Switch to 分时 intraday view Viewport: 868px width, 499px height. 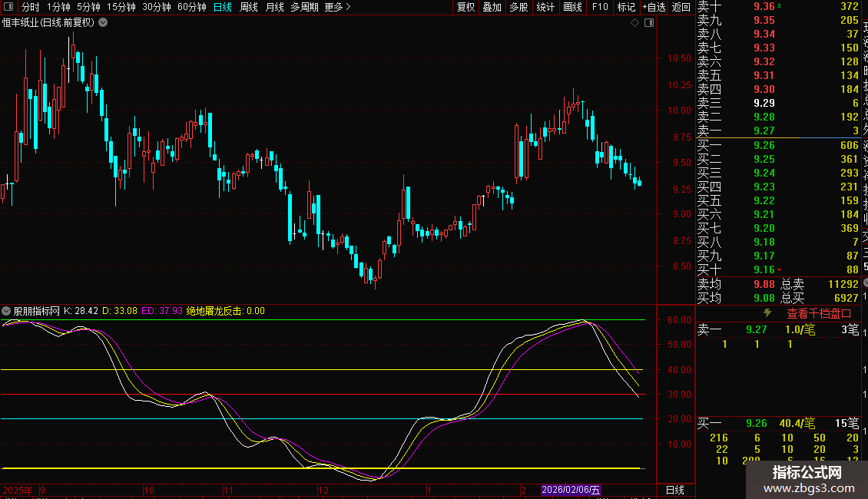tap(31, 7)
